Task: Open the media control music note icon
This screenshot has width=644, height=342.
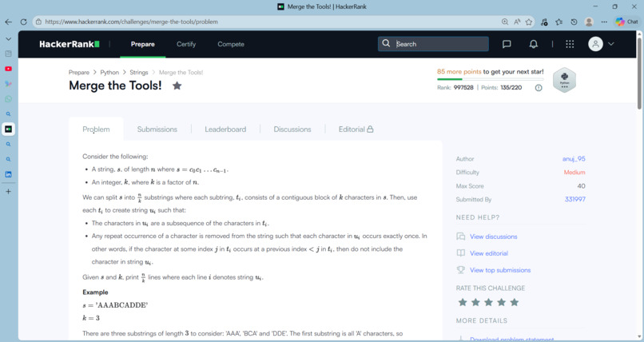Action: point(544,22)
